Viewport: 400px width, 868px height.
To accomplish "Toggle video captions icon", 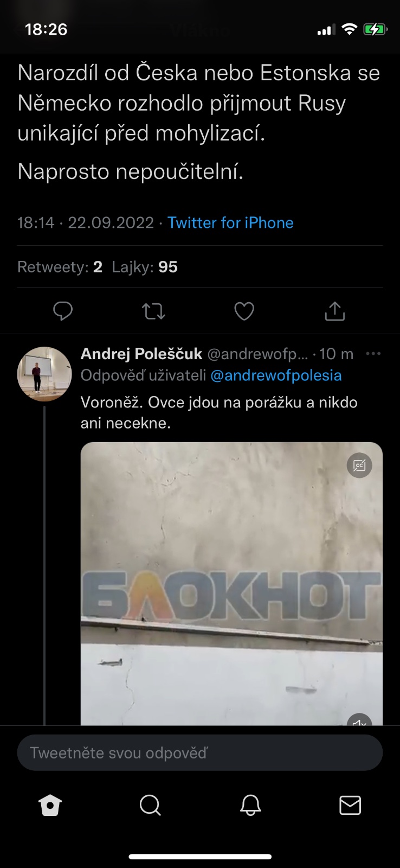I will tap(359, 465).
